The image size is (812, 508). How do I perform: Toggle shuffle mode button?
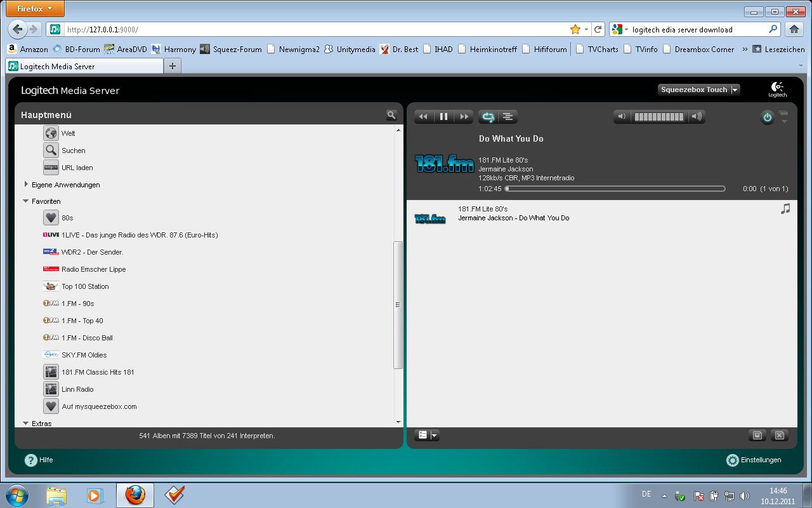tap(507, 117)
